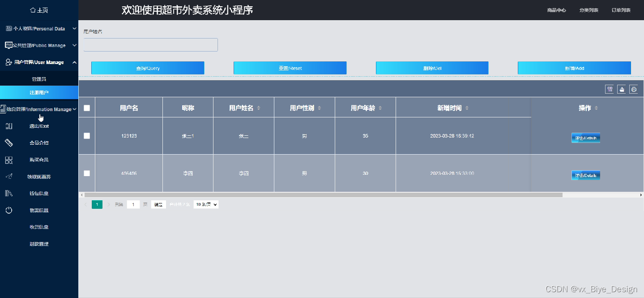The image size is (644, 298).
Task: Collapse the User Manage chevron
Action: (x=74, y=62)
